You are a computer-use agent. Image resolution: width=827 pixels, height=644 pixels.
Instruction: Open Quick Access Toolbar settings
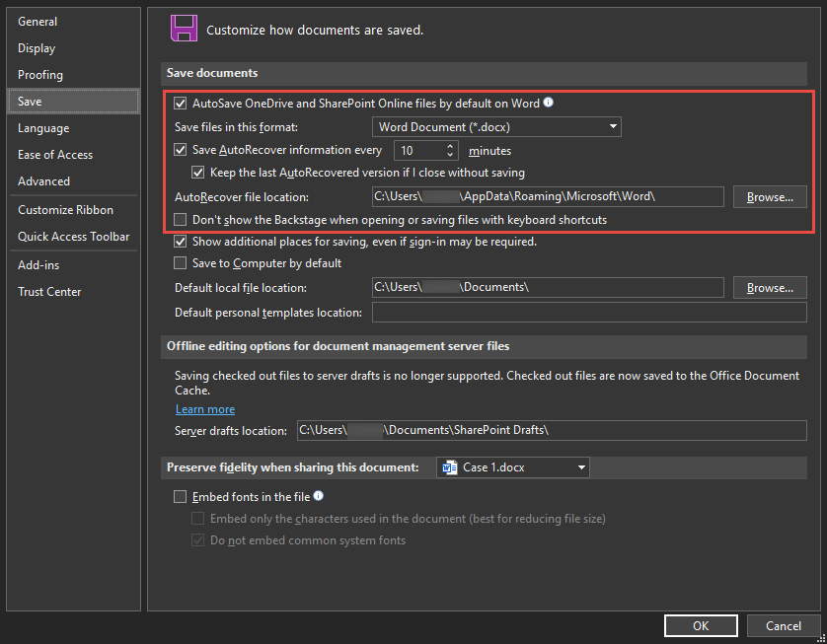(74, 237)
